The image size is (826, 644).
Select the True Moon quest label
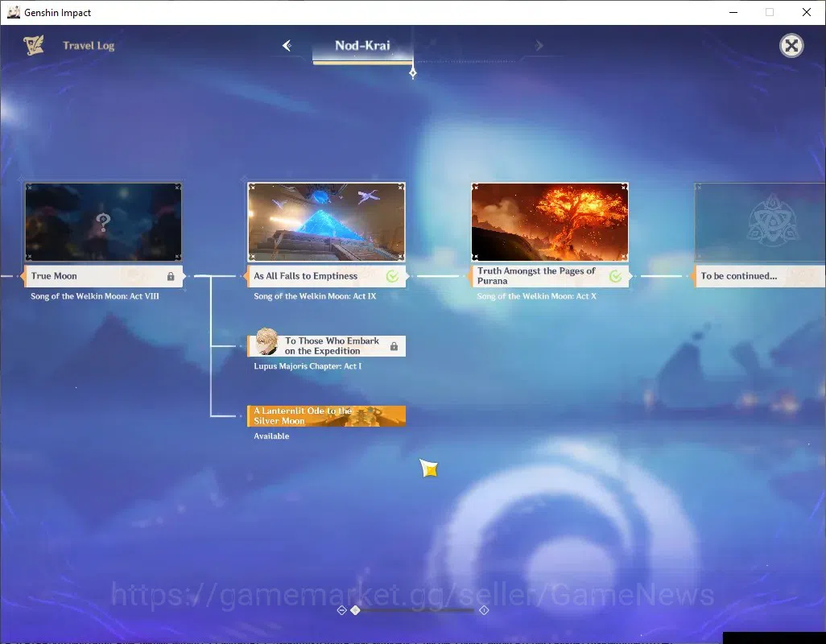tap(103, 276)
